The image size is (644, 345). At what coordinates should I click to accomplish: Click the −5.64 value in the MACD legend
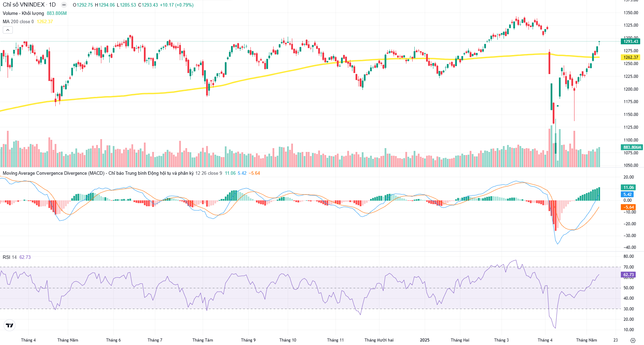coord(254,173)
